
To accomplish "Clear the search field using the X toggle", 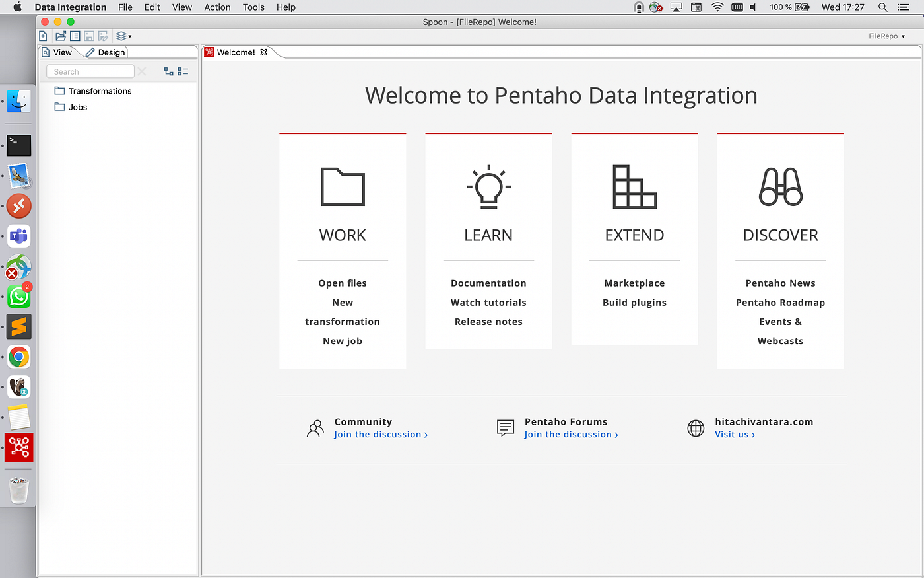I will [142, 71].
